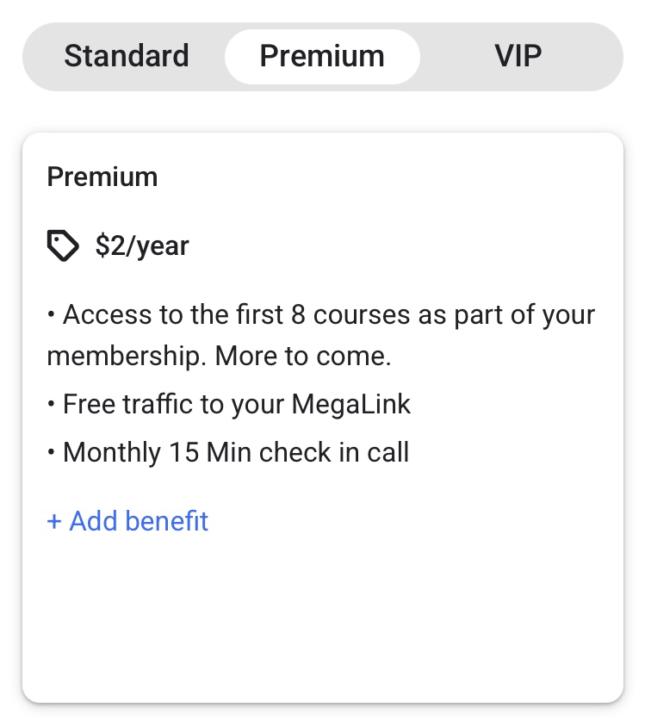Click the bullet before Free traffic benefit
The width and height of the screenshot is (645, 720).
(x=52, y=405)
